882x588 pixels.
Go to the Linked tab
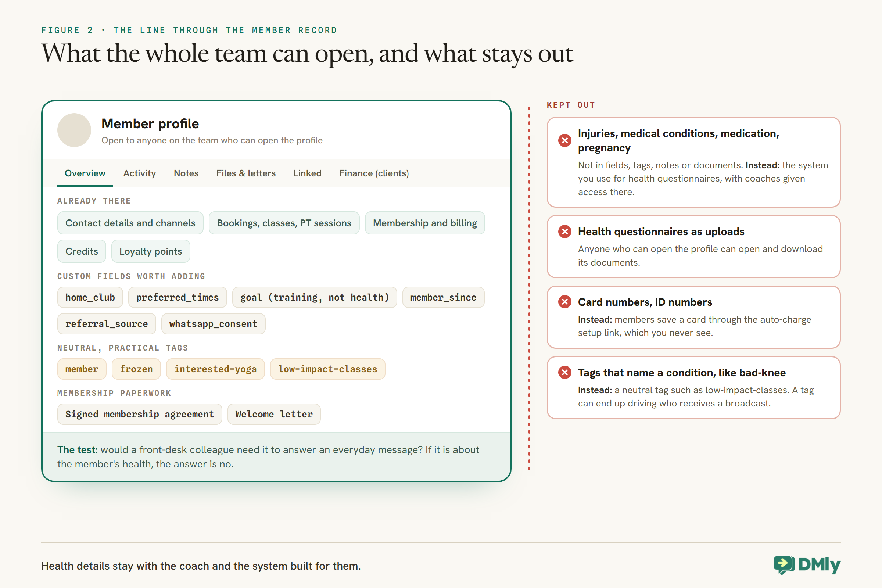(308, 173)
